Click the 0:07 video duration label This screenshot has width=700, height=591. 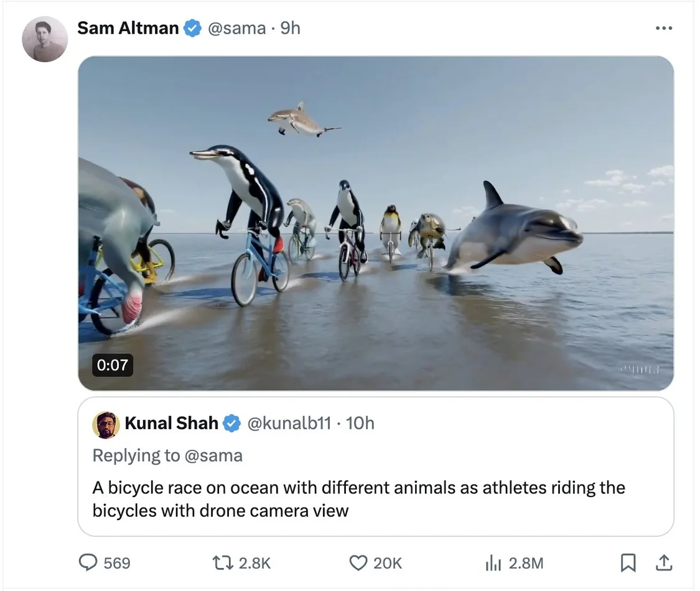click(113, 365)
